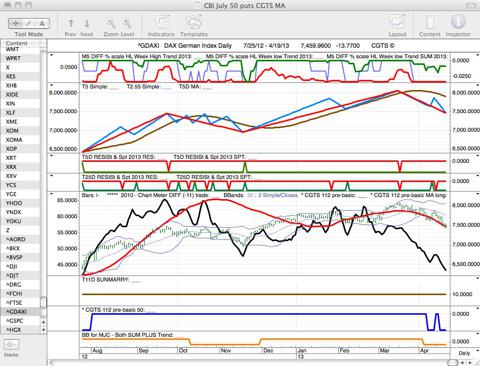Select XOP in the symbol list
The height and width of the screenshot is (366, 480).
point(21,149)
